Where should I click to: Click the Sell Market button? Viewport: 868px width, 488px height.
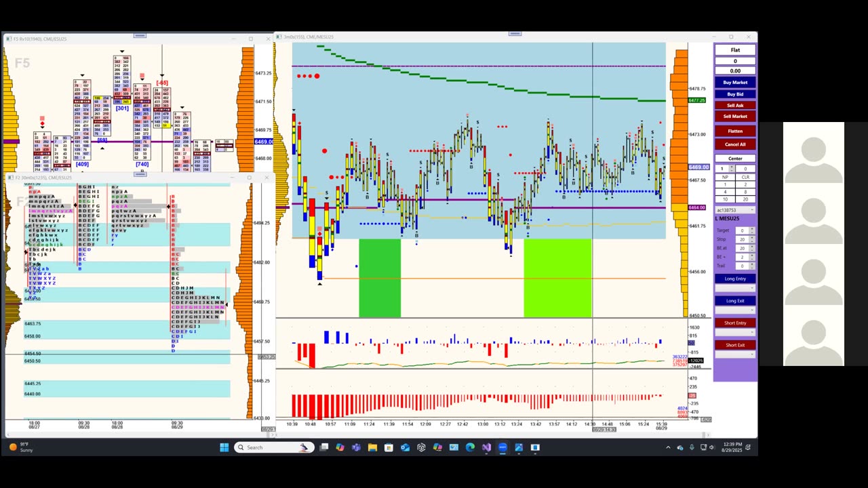735,117
